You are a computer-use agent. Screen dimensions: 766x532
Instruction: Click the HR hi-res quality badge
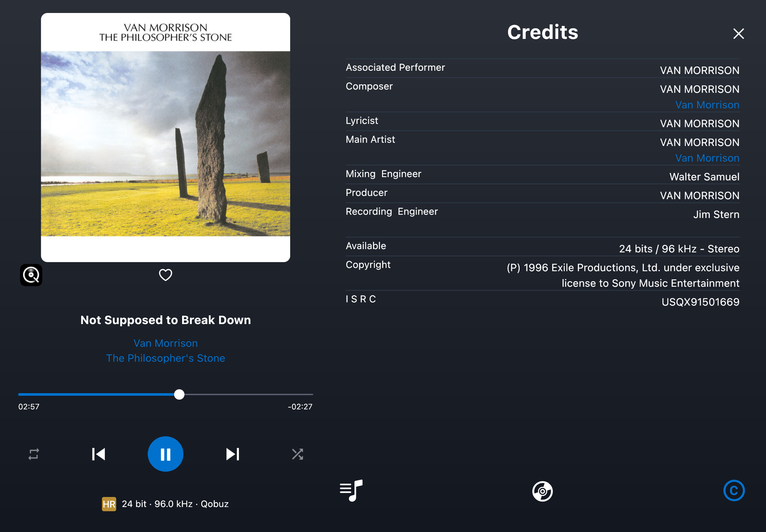tap(109, 504)
